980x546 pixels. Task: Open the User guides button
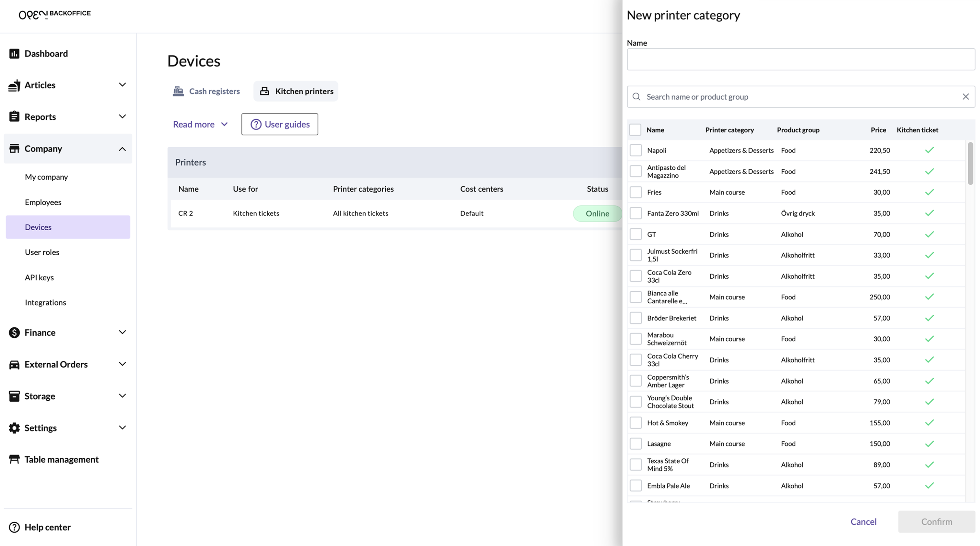pos(280,125)
